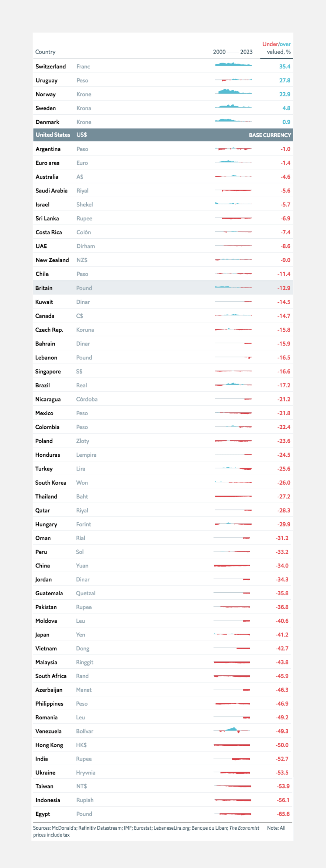Select the Euro area row label
This screenshot has height=868, width=326.
pos(47,163)
